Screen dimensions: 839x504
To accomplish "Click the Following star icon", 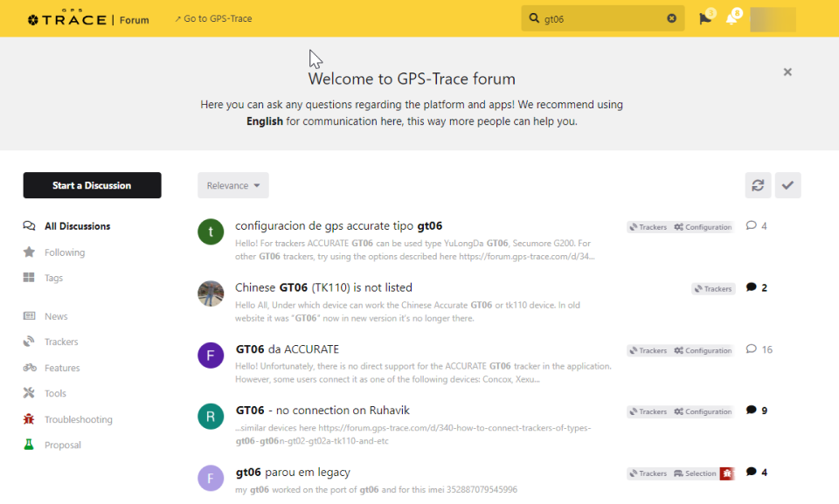I will click(x=29, y=252).
